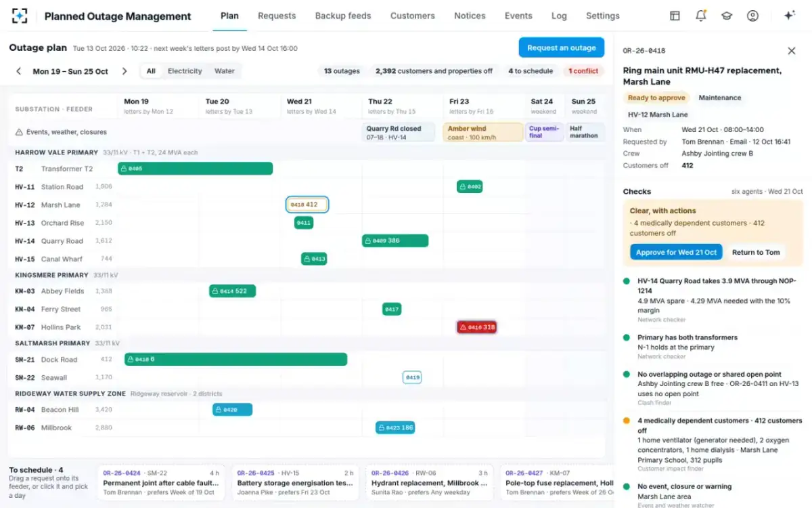Screen dimensions: 812x508
Task: Filter plan by Water
Action: click(x=225, y=71)
